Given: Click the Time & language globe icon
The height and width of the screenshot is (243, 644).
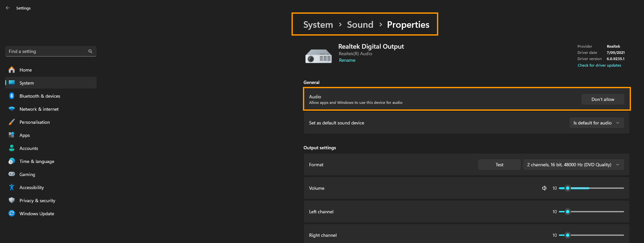Looking at the screenshot, I should (x=12, y=161).
